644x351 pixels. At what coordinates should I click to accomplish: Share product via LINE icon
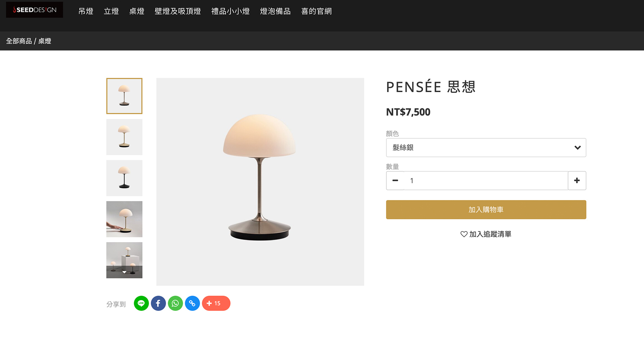click(141, 303)
